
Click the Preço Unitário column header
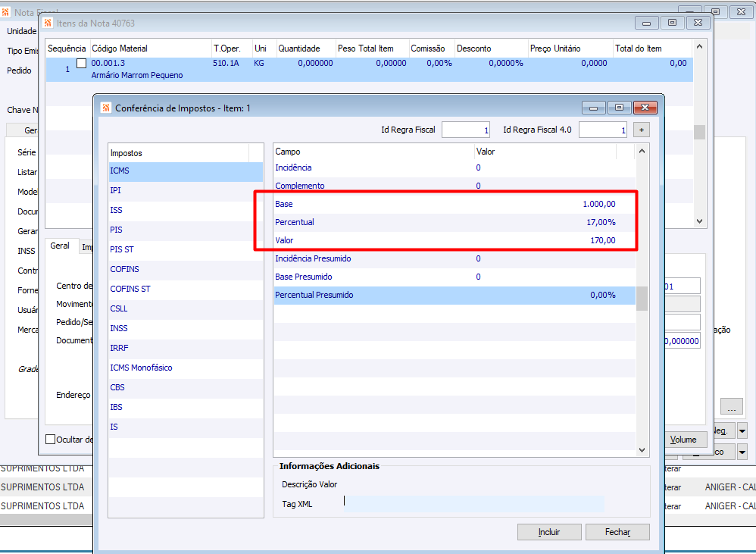[x=570, y=49]
